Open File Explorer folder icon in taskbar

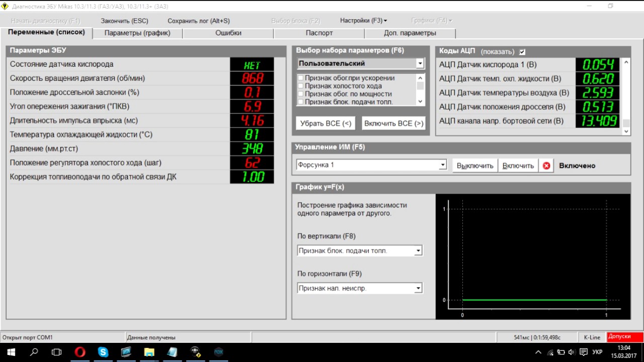(149, 352)
